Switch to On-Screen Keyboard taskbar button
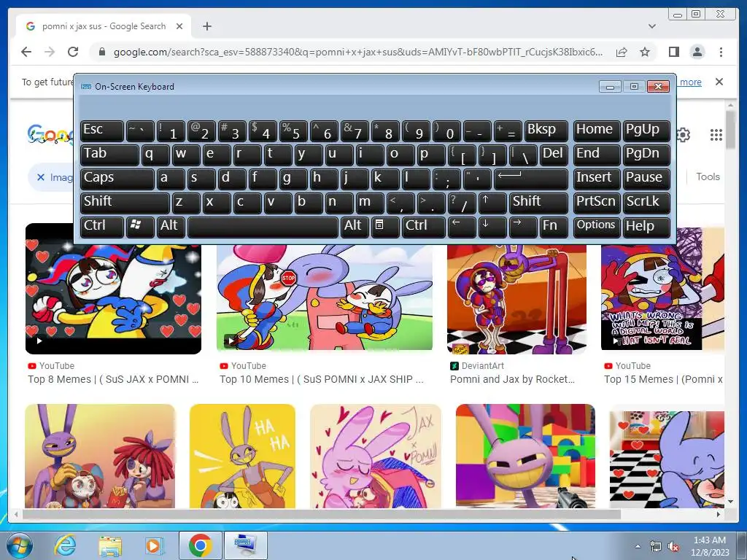The width and height of the screenshot is (747, 560). tap(245, 545)
